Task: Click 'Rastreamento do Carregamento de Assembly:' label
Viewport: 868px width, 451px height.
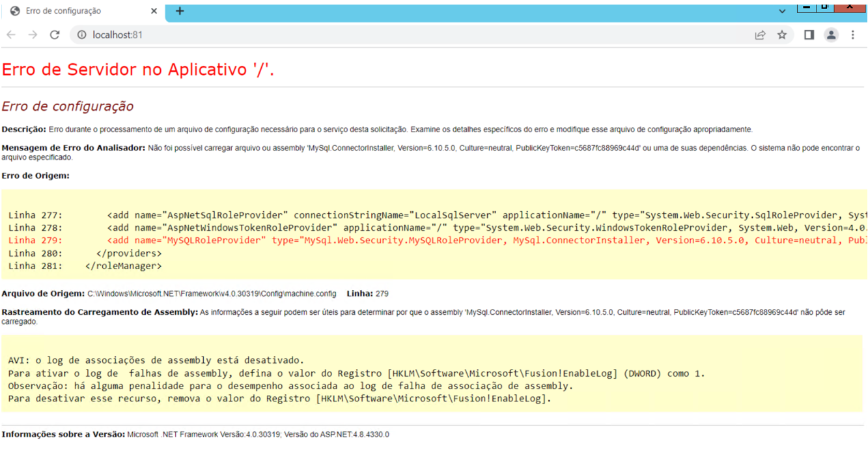Action: point(100,312)
